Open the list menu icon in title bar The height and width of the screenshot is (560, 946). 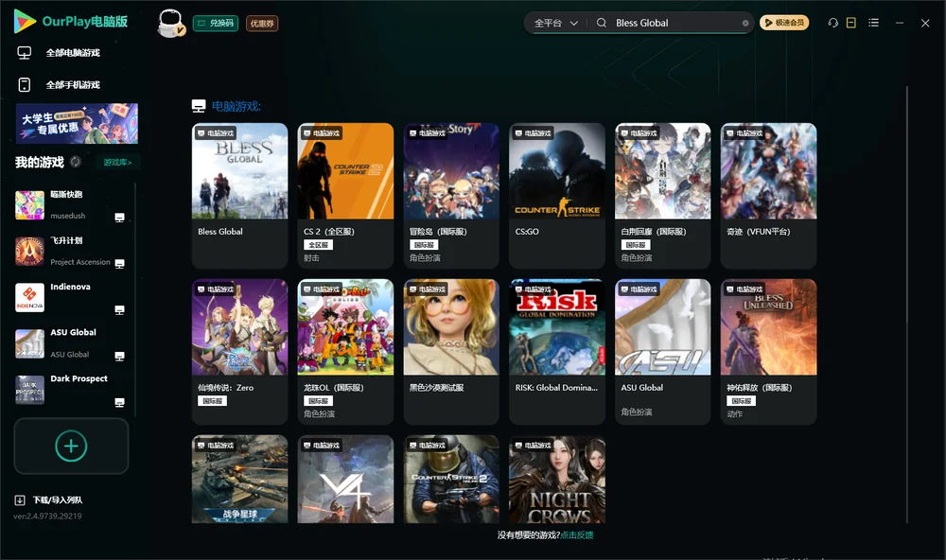(873, 23)
